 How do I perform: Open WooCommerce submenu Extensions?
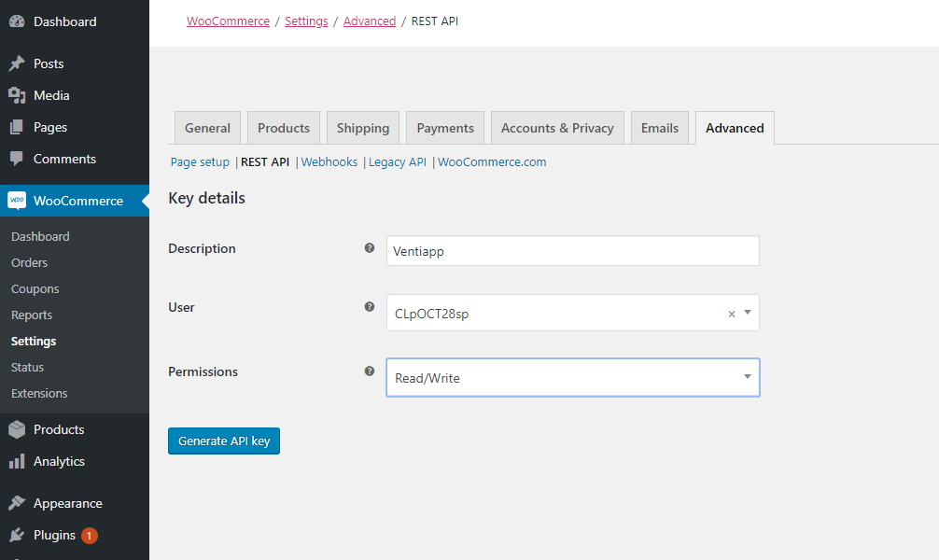39,394
